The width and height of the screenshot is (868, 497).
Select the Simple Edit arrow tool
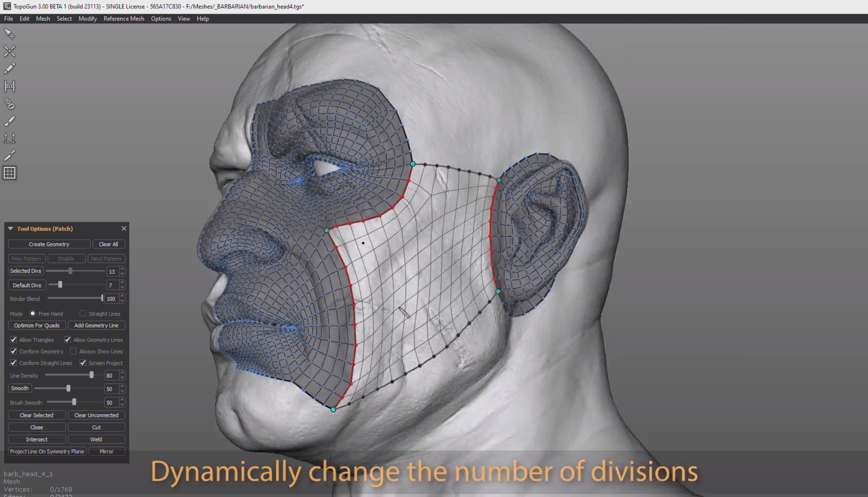(x=9, y=34)
